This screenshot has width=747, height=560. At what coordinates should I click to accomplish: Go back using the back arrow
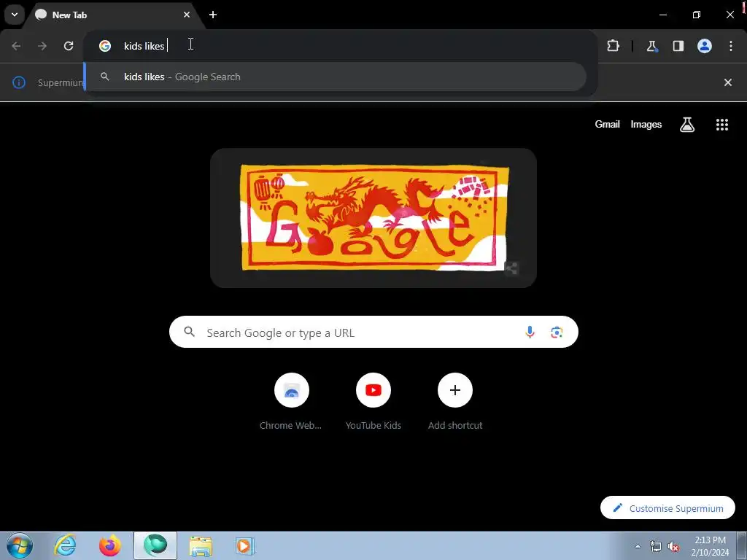(x=16, y=46)
